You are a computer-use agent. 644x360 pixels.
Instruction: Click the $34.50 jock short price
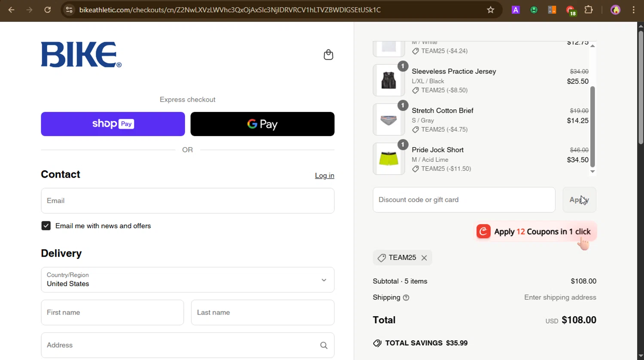(578, 160)
